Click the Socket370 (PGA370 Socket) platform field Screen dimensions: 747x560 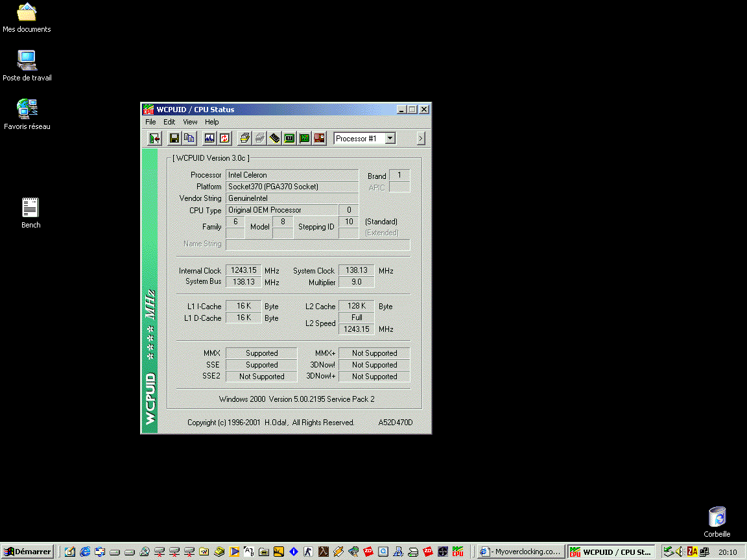(292, 187)
